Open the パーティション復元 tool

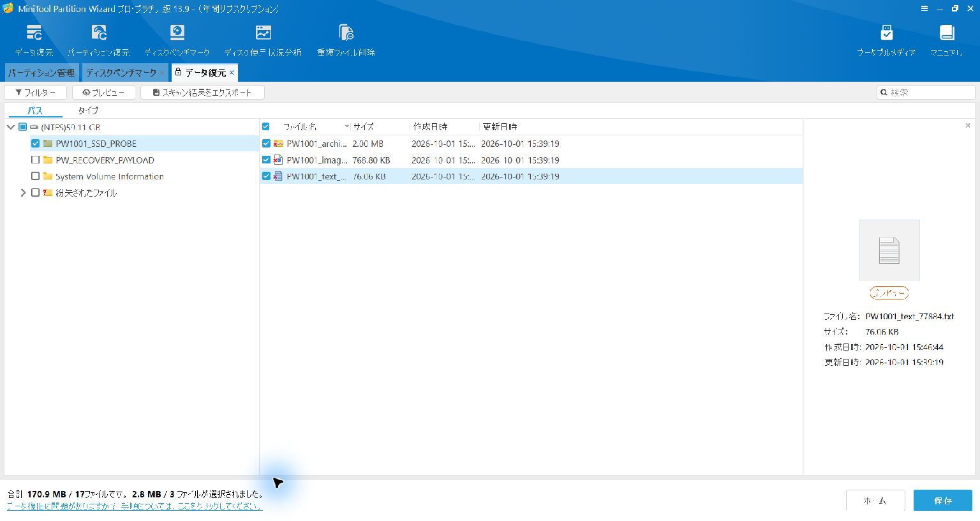point(99,40)
